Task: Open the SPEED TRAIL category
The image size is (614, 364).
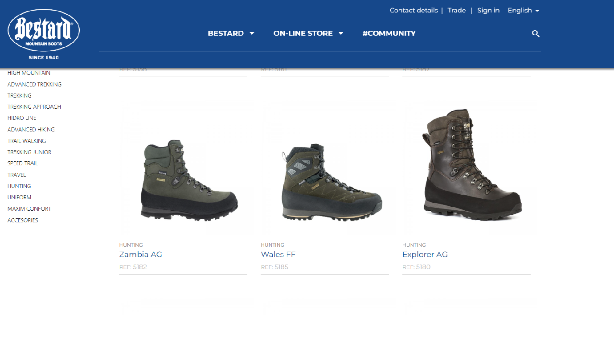Action: tap(23, 163)
